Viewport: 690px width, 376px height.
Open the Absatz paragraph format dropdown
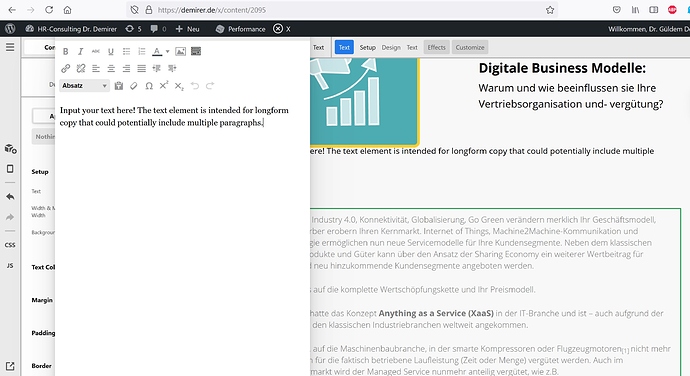click(x=84, y=85)
